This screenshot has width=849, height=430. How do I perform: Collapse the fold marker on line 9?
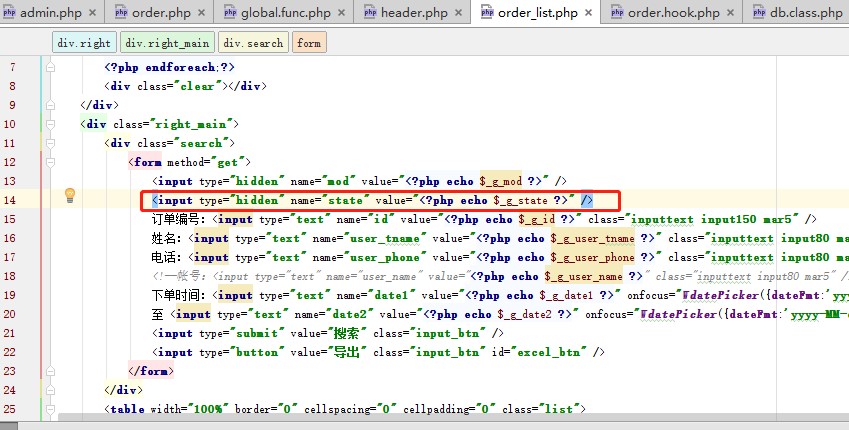point(50,105)
